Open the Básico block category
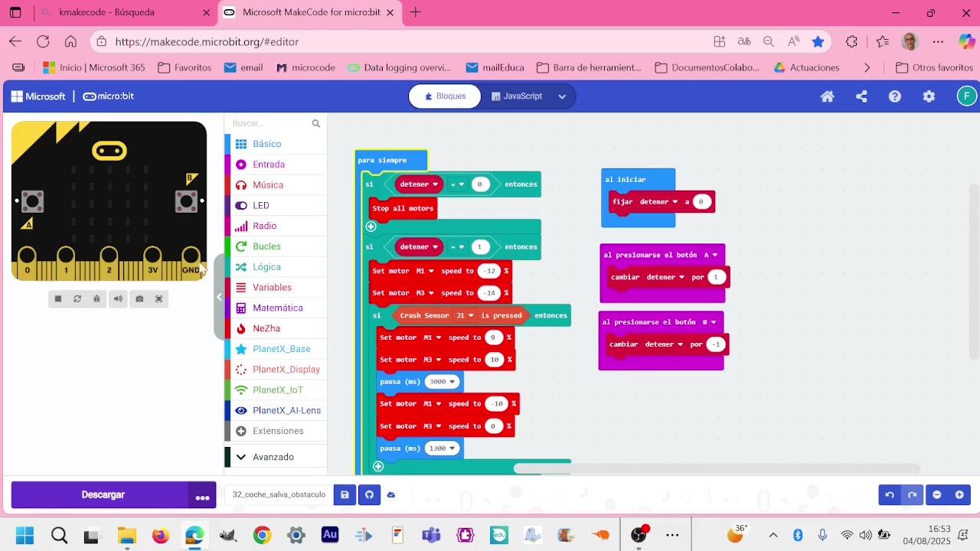980x551 pixels. coord(276,144)
